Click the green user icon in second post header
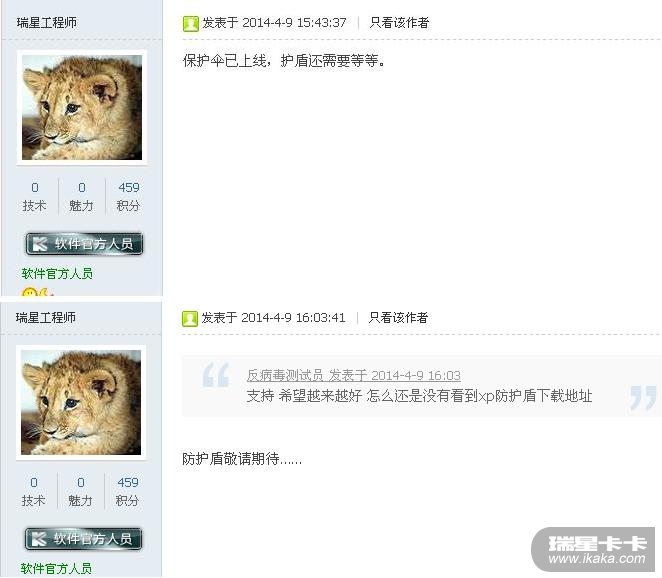This screenshot has height=578, width=662. [x=190, y=318]
